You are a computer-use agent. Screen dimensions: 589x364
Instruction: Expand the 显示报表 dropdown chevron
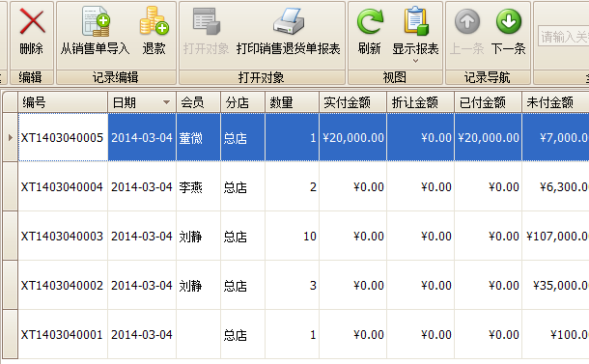tap(415, 61)
